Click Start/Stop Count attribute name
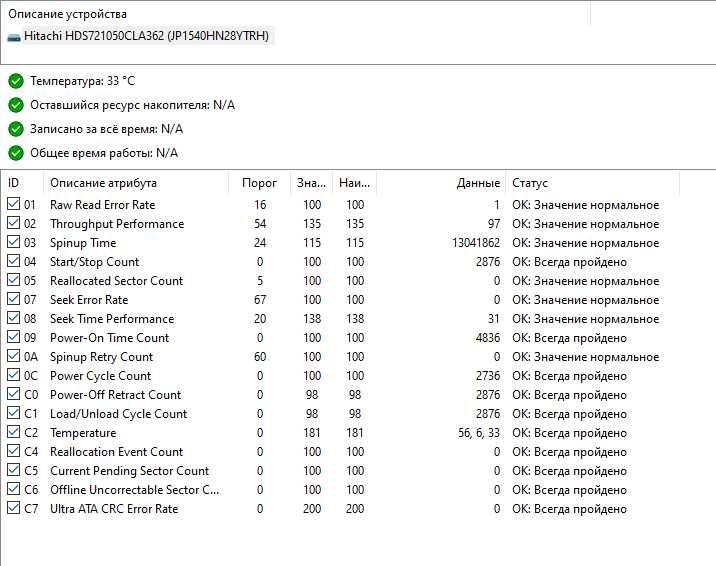Screen dimensions: 716x566 point(95,262)
